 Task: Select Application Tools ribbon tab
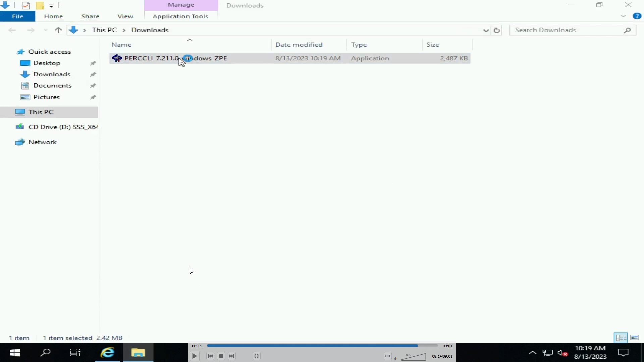pyautogui.click(x=180, y=16)
